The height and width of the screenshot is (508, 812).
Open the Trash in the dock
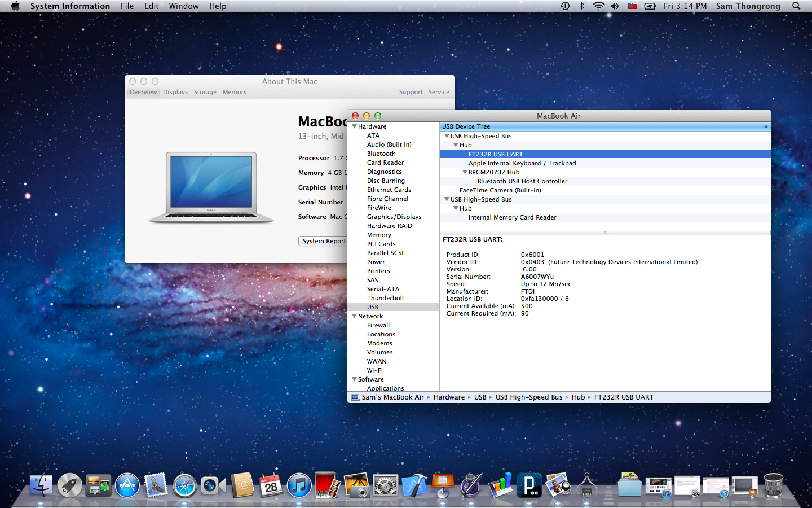coord(773,485)
